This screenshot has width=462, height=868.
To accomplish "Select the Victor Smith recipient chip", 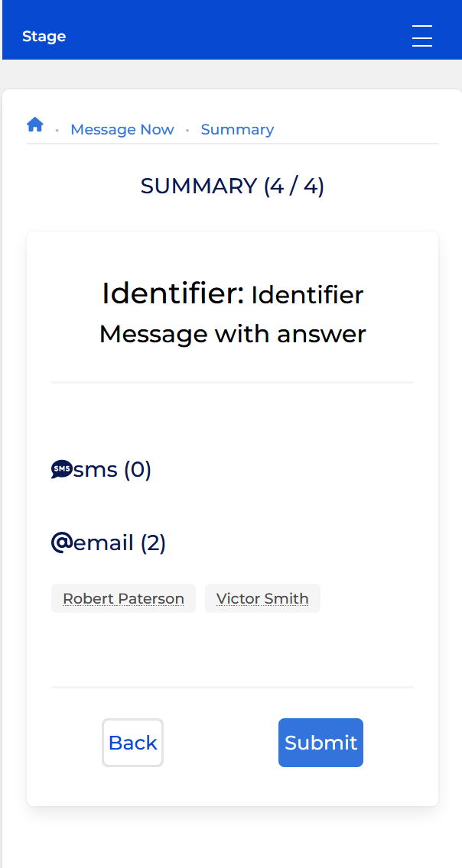I will (262, 598).
